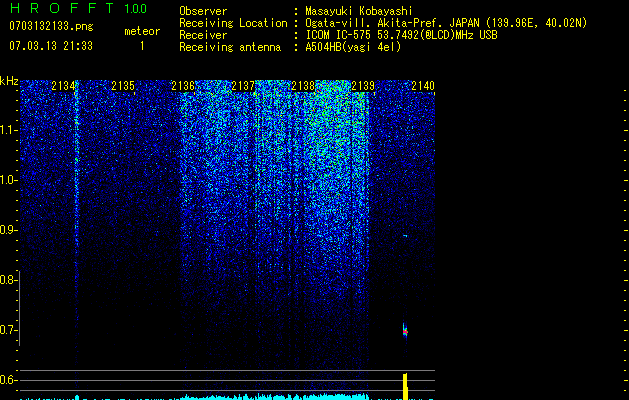Select antenna text A504HB(yagi 4el)
This screenshot has height=400, width=629.
click(353, 47)
